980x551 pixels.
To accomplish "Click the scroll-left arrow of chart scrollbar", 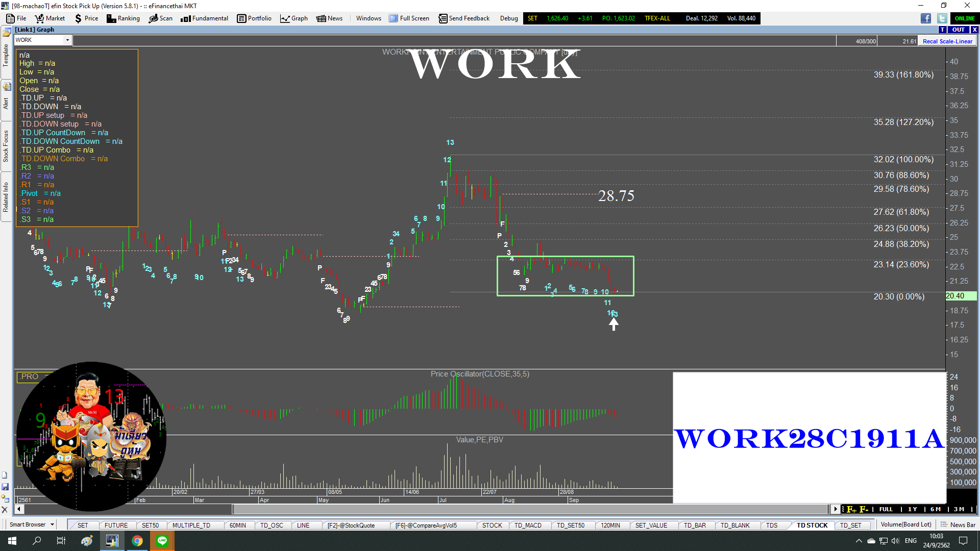I will coord(19,509).
